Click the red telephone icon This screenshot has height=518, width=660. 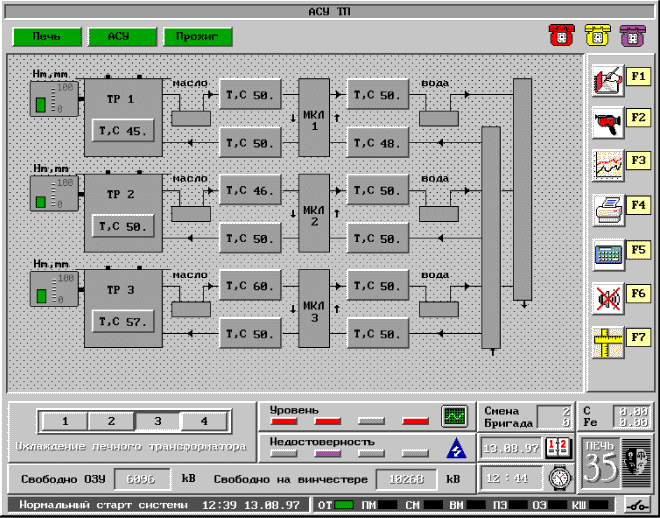pos(560,36)
